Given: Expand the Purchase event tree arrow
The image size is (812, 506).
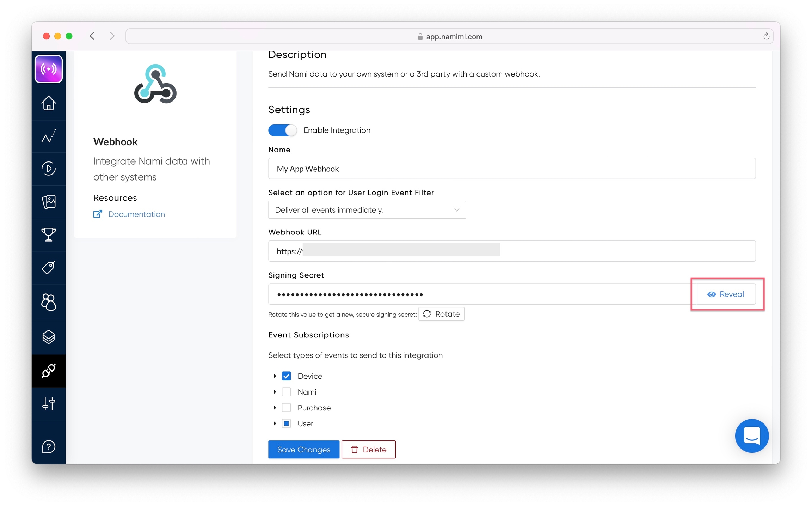Looking at the screenshot, I should tap(275, 408).
